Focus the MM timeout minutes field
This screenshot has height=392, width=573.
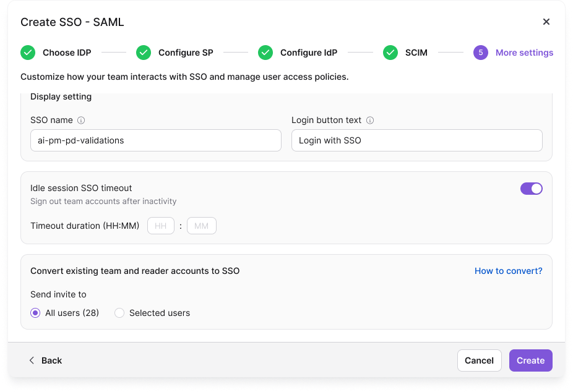202,226
